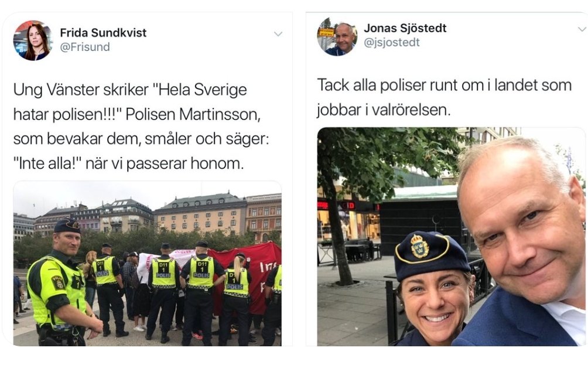The image size is (588, 368).
Task: Click the Jonas Sjöstedt display name
Action: (405, 28)
